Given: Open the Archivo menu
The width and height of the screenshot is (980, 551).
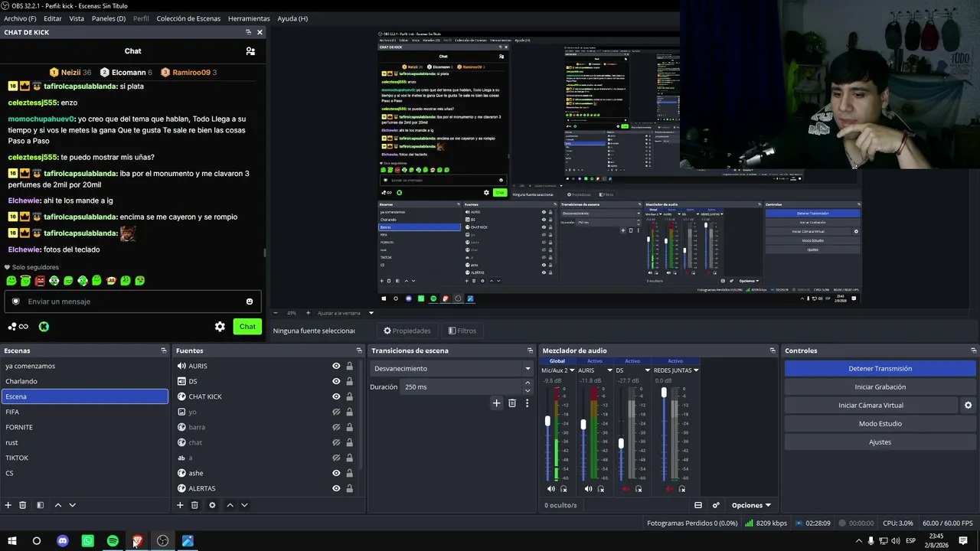Looking at the screenshot, I should click(20, 18).
